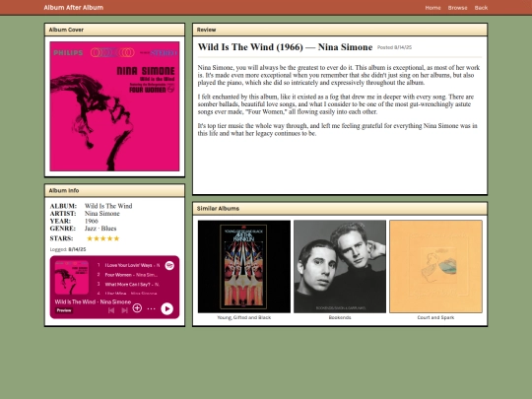Viewport: 532px width, 399px height.
Task: Open Browse in the navigation bar
Action: [x=457, y=8]
